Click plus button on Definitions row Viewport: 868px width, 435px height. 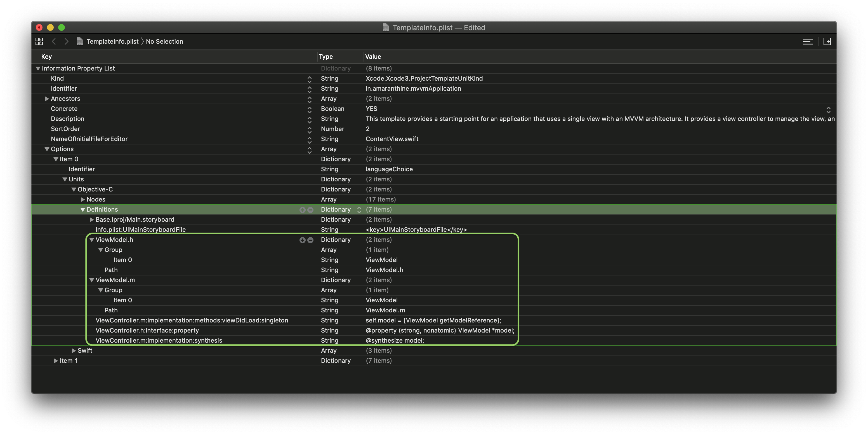coord(302,210)
